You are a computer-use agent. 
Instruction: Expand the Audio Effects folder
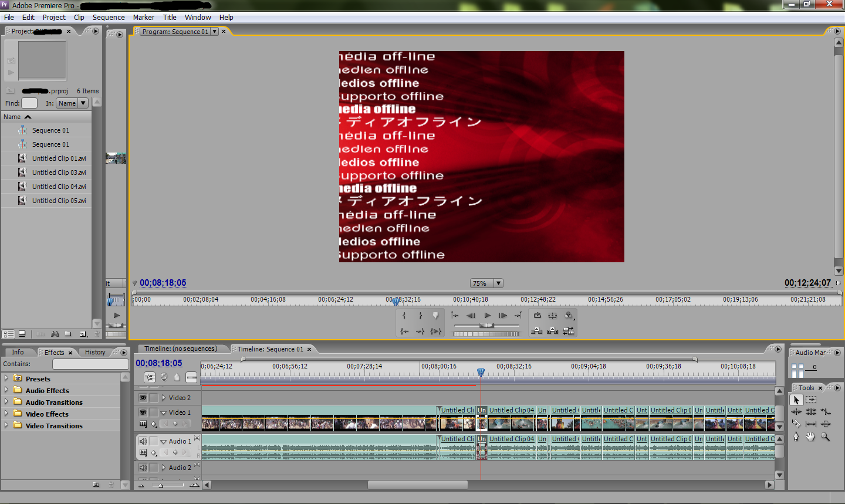[x=6, y=390]
